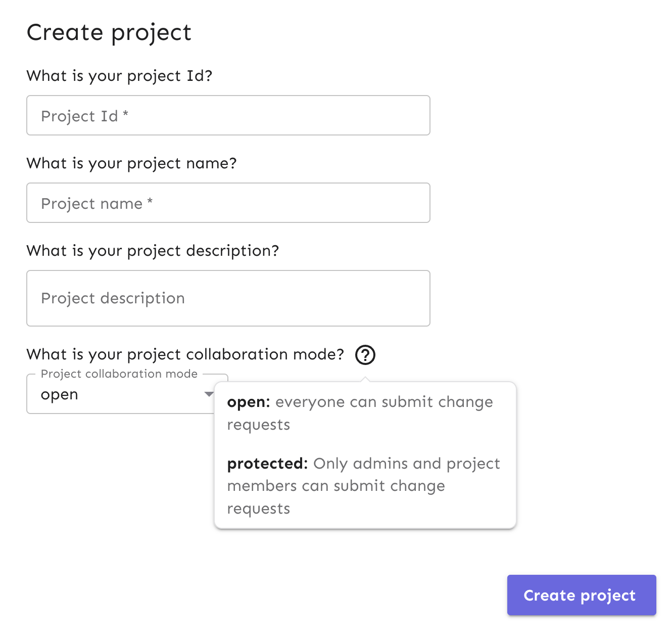Viewport: 672px width, 640px height.
Task: Click the "What is your project Id?" label
Action: 119,76
